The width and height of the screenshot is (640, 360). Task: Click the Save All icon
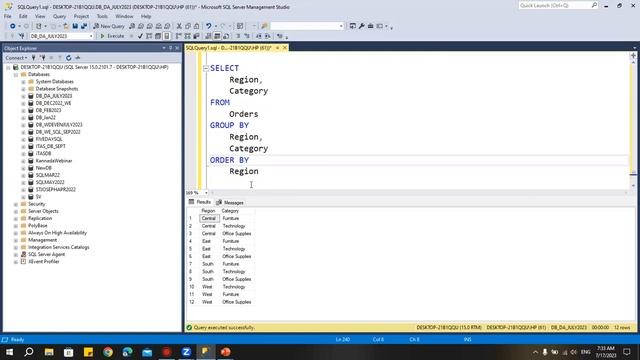pyautogui.click(x=84, y=26)
